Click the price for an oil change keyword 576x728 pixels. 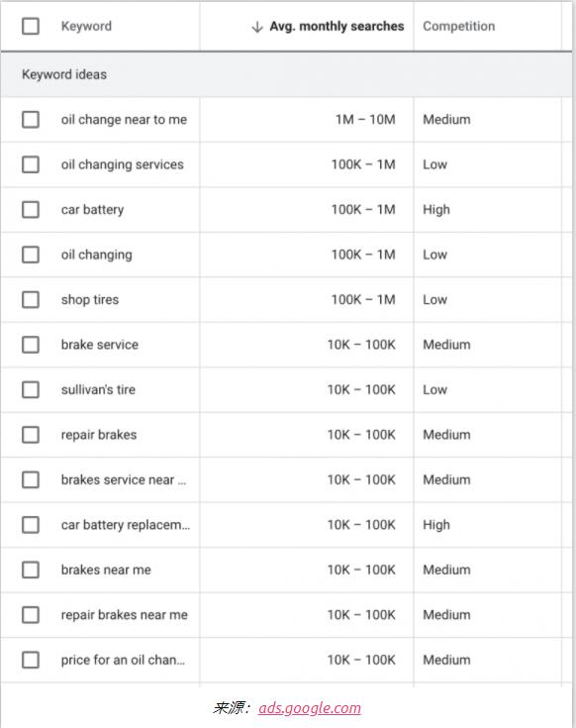123,660
